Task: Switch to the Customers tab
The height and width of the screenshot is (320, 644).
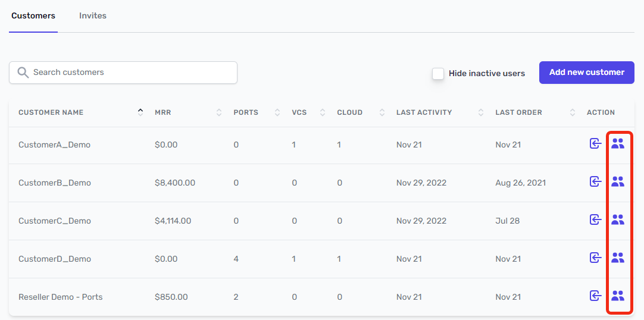Action: pos(33,16)
